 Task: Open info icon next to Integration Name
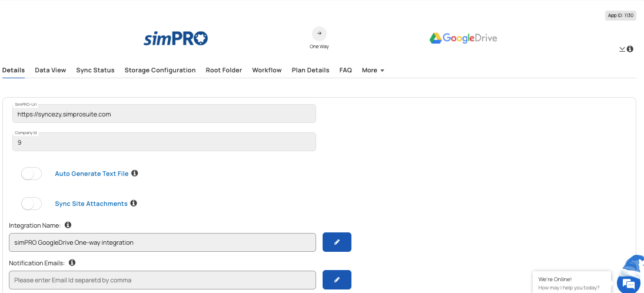(68, 225)
